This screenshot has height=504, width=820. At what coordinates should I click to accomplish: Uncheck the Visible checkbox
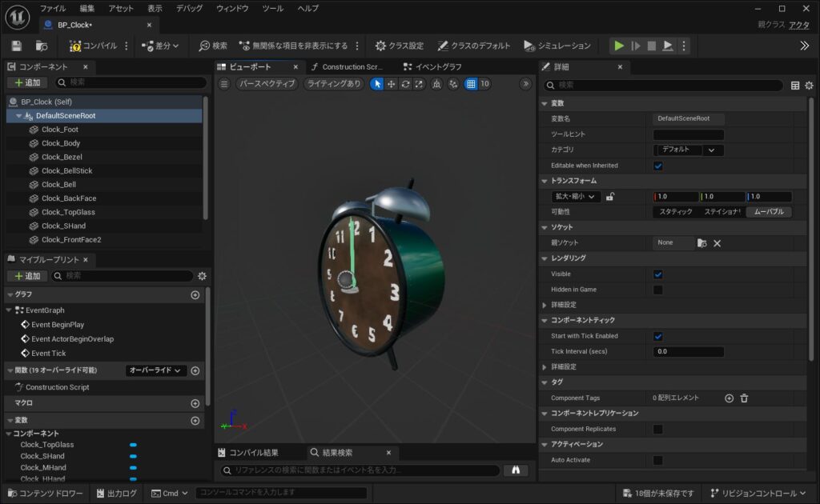tap(658, 274)
